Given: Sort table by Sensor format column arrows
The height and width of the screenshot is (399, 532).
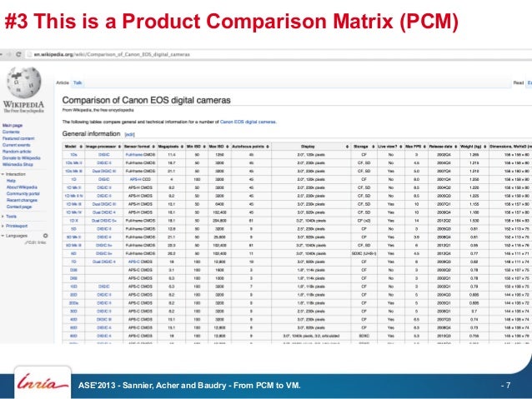Looking at the screenshot, I should pos(153,147).
